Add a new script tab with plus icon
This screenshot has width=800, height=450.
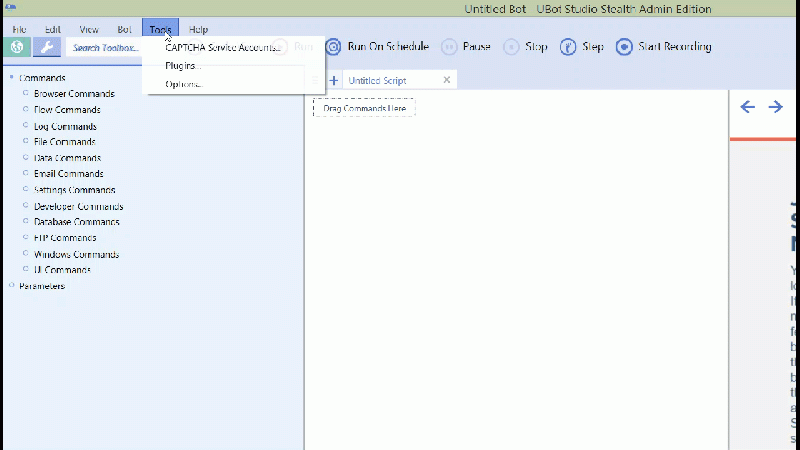(334, 80)
